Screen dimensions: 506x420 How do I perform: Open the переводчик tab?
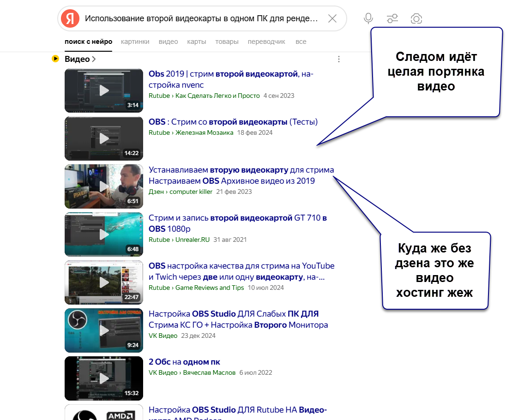click(266, 42)
